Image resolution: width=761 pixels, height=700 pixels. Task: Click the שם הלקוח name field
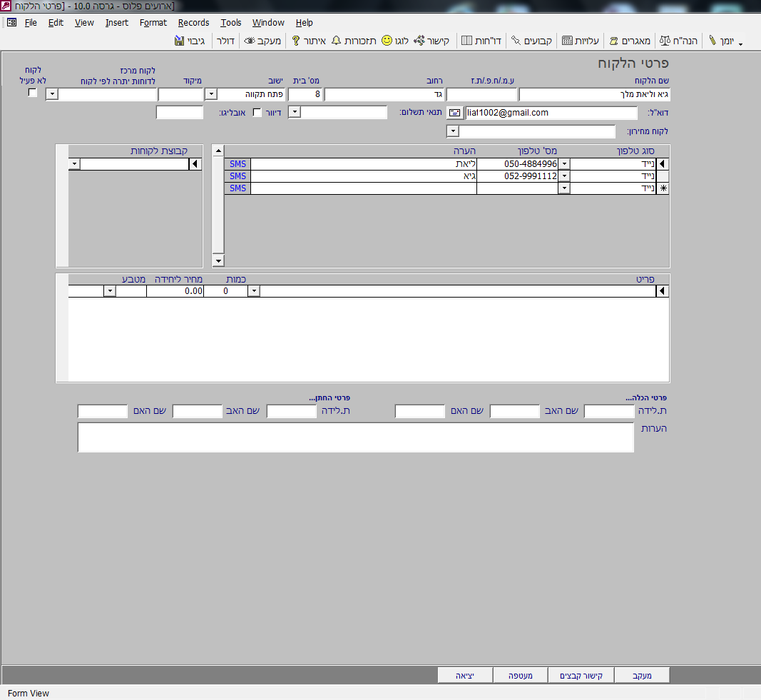(x=595, y=94)
